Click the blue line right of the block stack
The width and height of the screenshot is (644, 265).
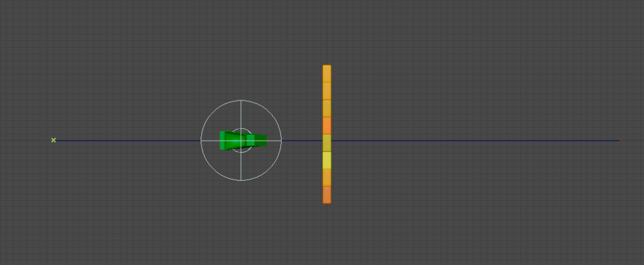click(472, 141)
